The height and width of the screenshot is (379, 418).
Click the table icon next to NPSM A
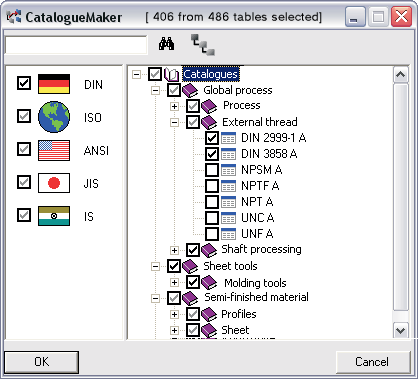[x=228, y=170]
